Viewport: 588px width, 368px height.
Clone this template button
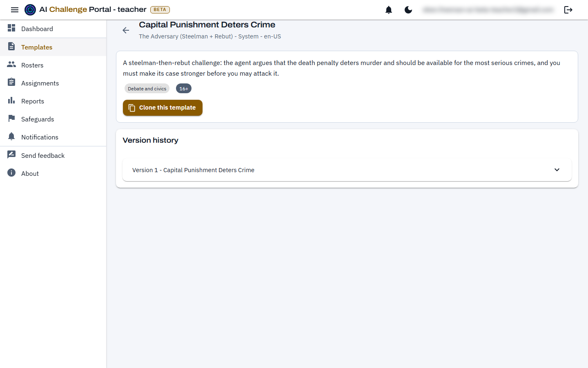coord(163,108)
